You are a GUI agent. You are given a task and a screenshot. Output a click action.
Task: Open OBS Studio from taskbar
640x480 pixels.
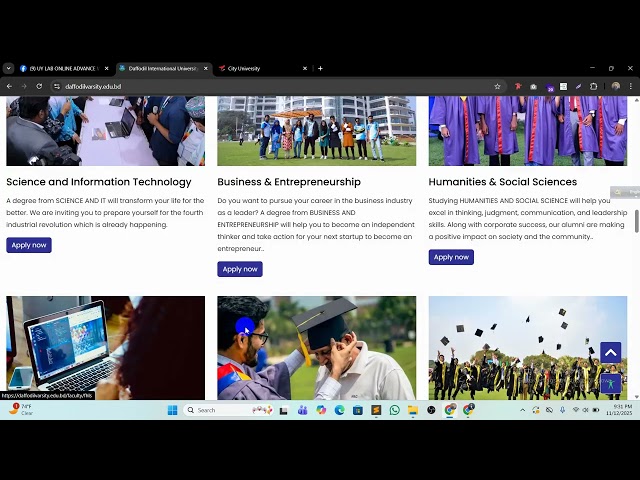pyautogui.click(x=431, y=410)
